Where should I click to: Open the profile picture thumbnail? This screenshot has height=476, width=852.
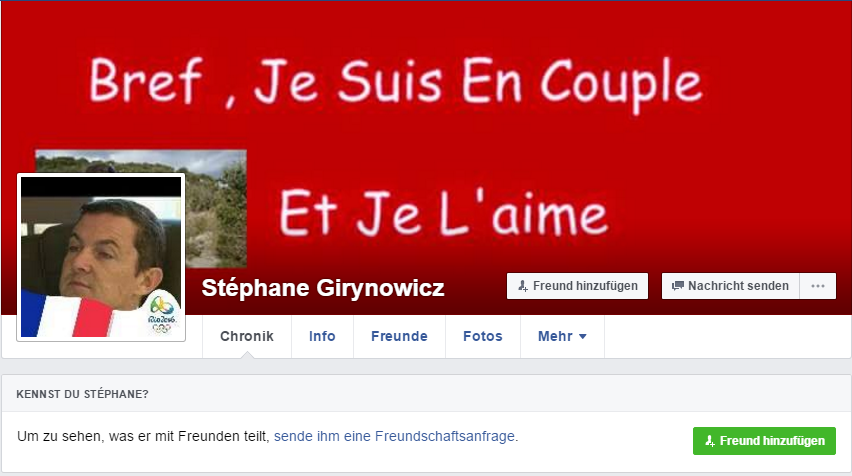tap(101, 257)
